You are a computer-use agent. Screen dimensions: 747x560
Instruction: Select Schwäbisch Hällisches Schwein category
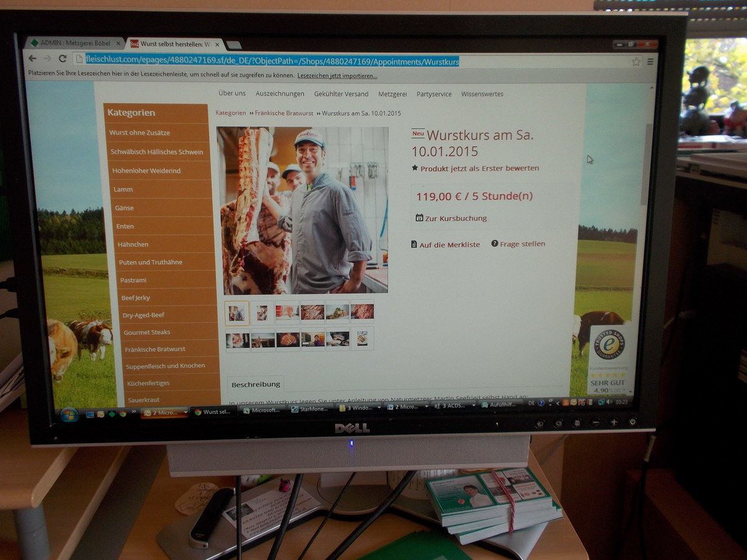[158, 152]
